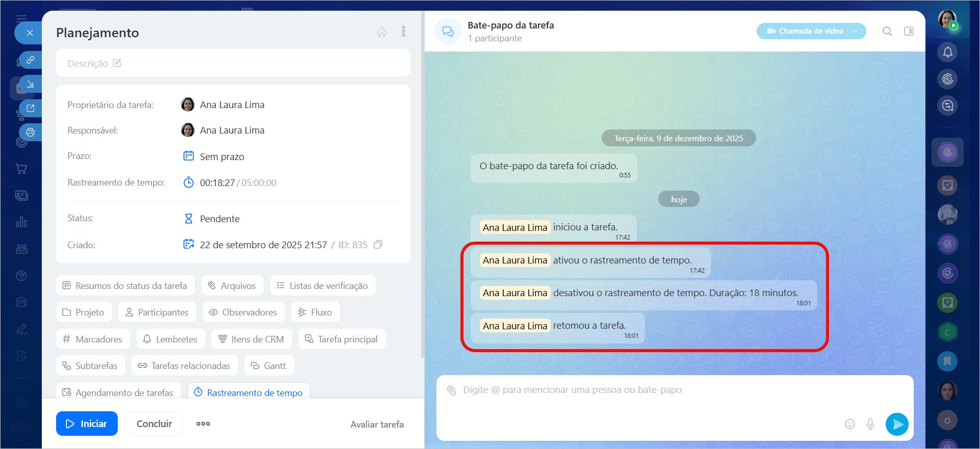Viewport: 980px width, 449px height.
Task: Open the three-dot task menu
Action: pos(403,32)
